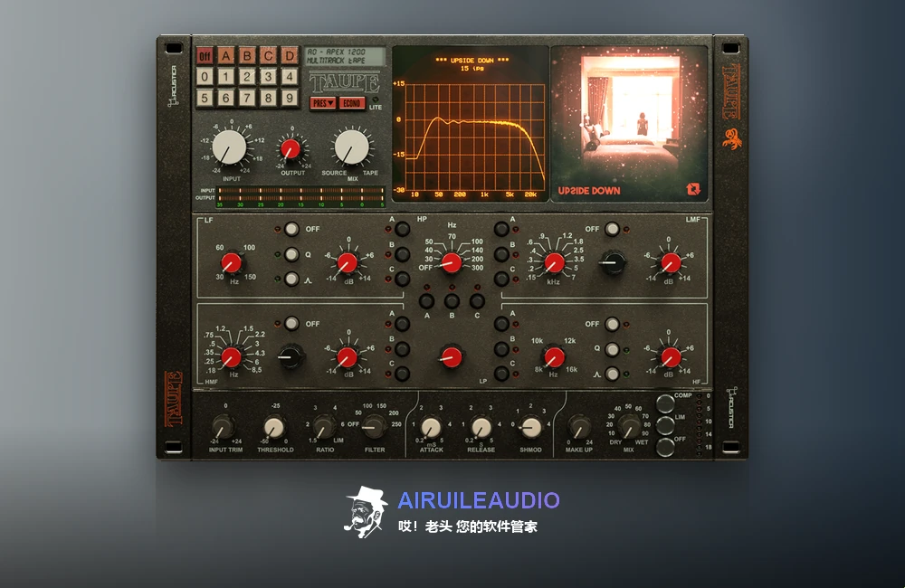Open the PRES preset dropdown
Image resolution: width=905 pixels, height=588 pixels.
tap(323, 103)
